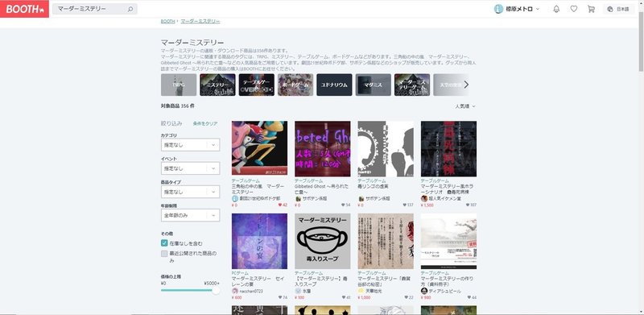
Task: Open the wishlist heart in the header
Action: 574,9
